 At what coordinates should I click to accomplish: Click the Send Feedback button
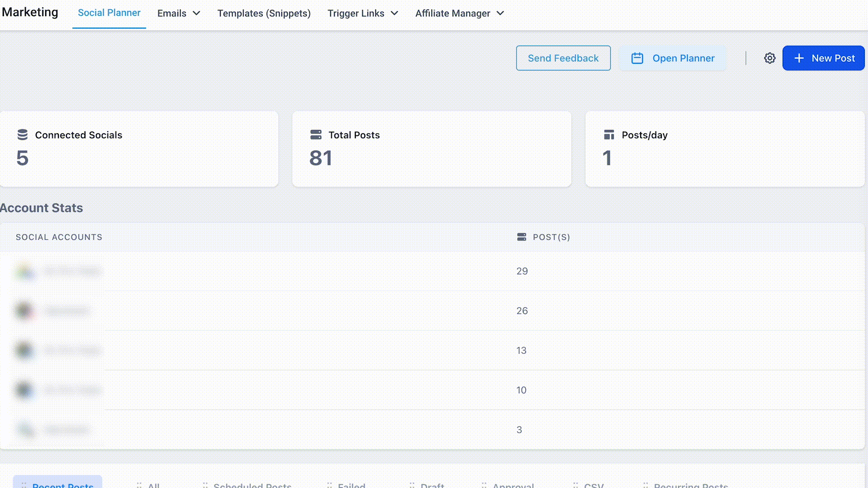point(563,58)
